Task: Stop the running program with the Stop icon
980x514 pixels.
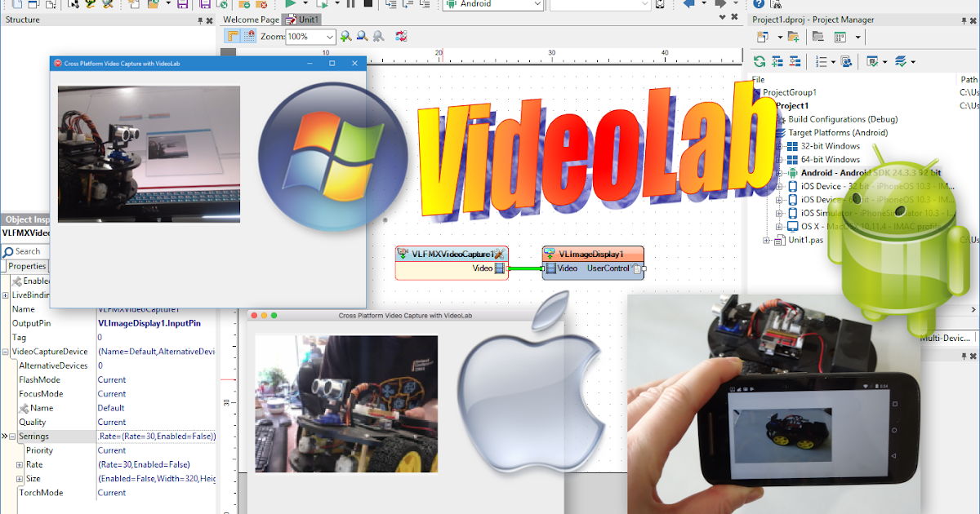Action: (369, 5)
